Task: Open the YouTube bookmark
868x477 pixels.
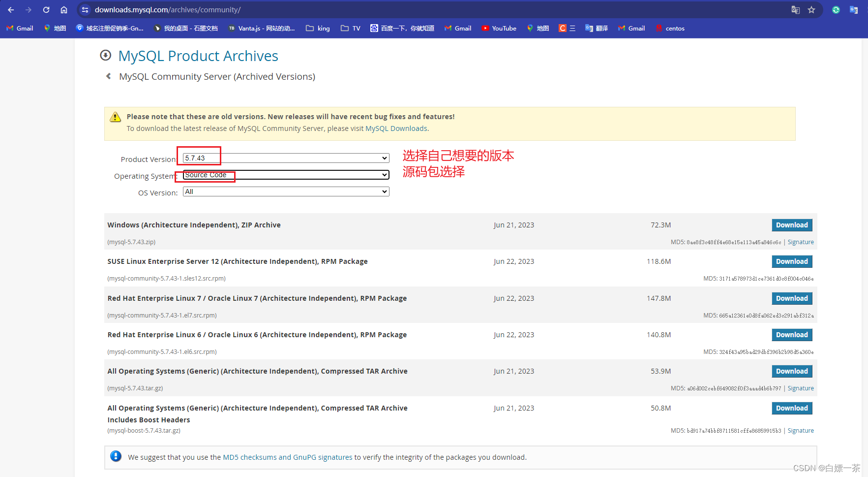Action: [x=499, y=28]
